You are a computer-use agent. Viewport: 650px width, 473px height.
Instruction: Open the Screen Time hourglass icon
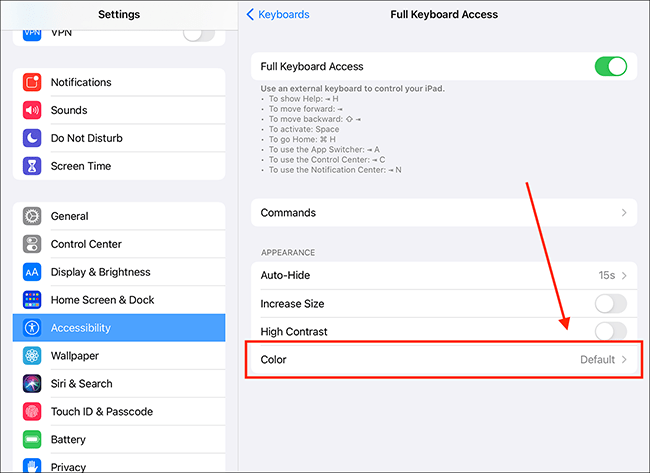point(32,166)
